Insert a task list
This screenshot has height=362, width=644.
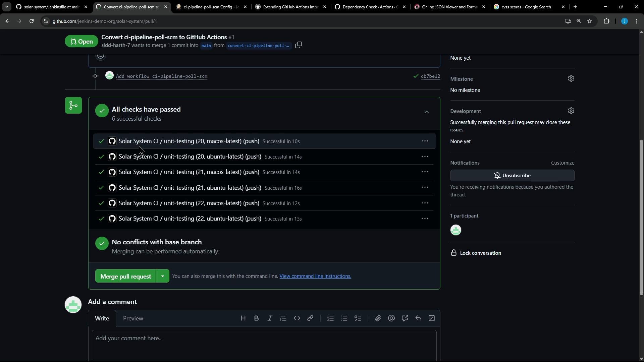(x=358, y=318)
